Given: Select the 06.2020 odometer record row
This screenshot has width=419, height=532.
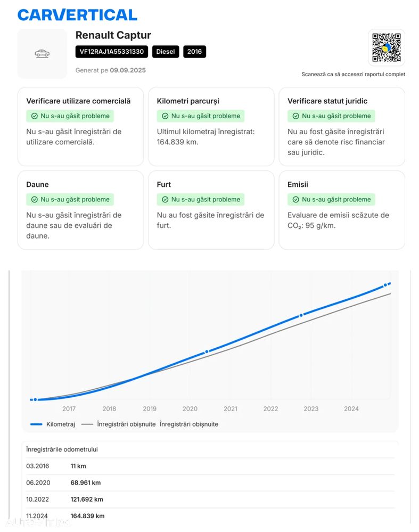Looking at the screenshot, I should [x=210, y=482].
